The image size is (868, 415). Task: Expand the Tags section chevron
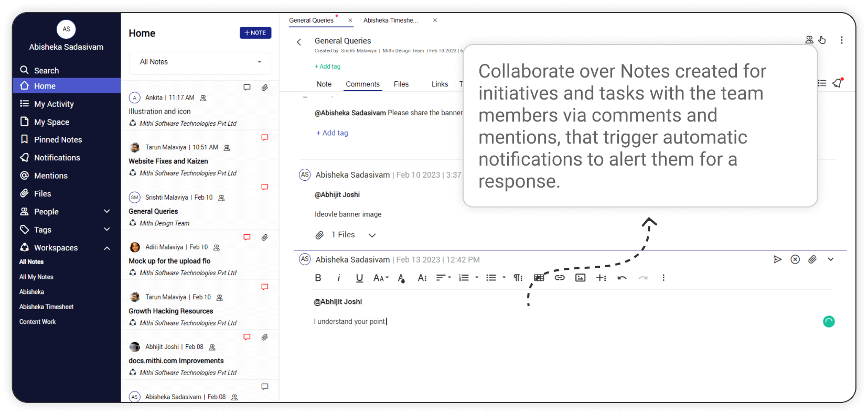(107, 229)
